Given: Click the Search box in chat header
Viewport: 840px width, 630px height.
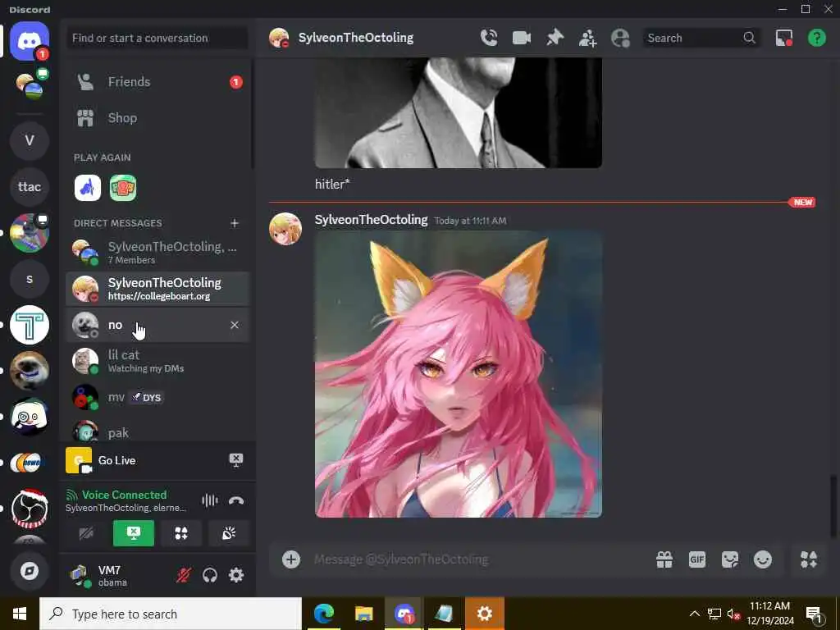Looking at the screenshot, I should (x=701, y=38).
